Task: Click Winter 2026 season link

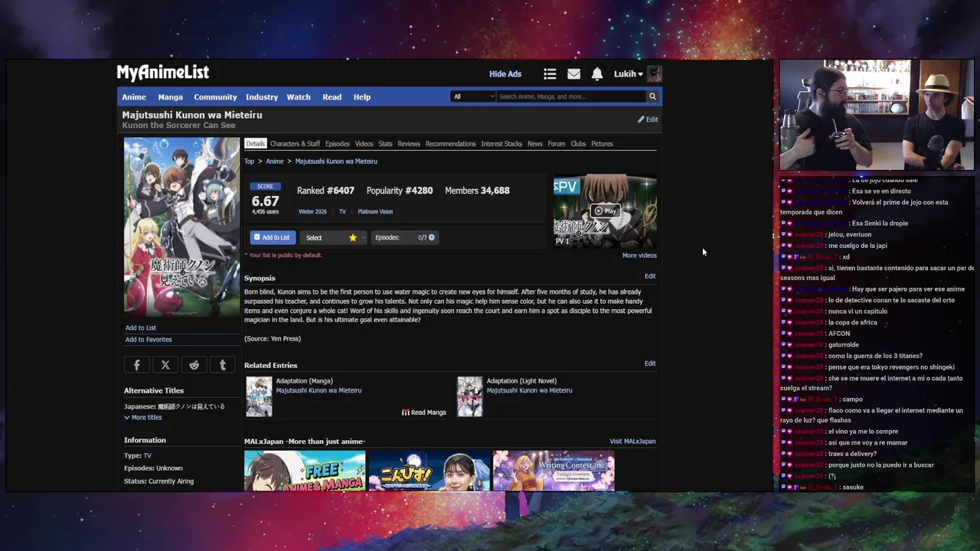Action: [312, 212]
